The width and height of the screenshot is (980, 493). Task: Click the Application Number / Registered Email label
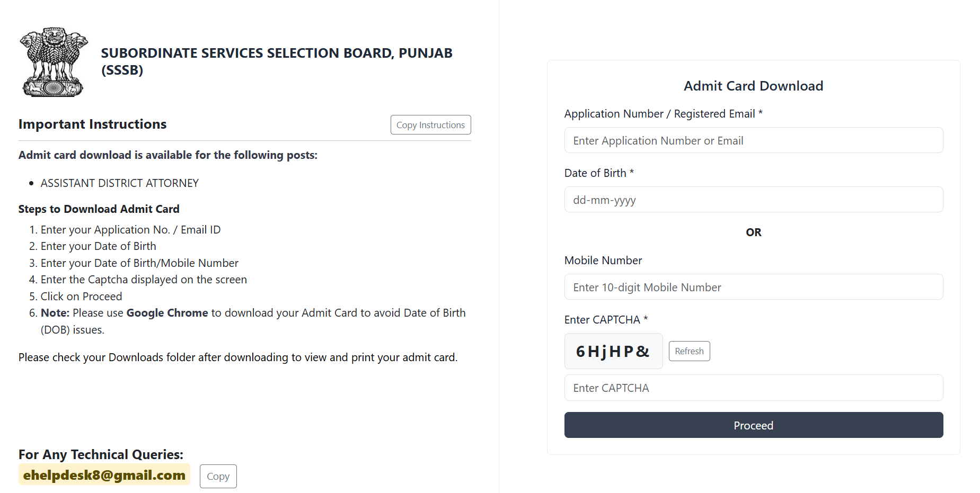click(x=663, y=114)
